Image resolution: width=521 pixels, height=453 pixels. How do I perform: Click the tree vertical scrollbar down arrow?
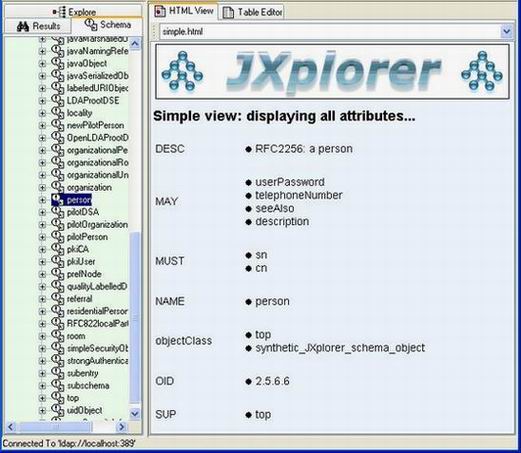pyautogui.click(x=135, y=414)
